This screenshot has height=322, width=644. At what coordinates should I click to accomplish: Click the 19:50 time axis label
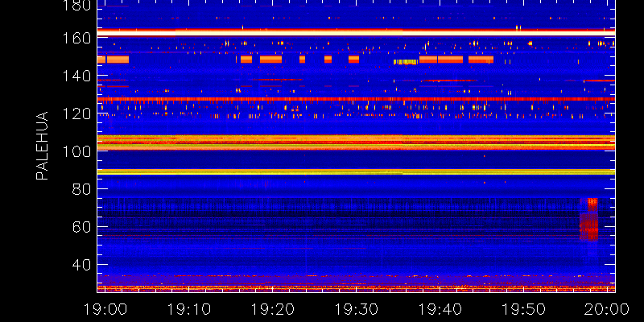point(524,309)
